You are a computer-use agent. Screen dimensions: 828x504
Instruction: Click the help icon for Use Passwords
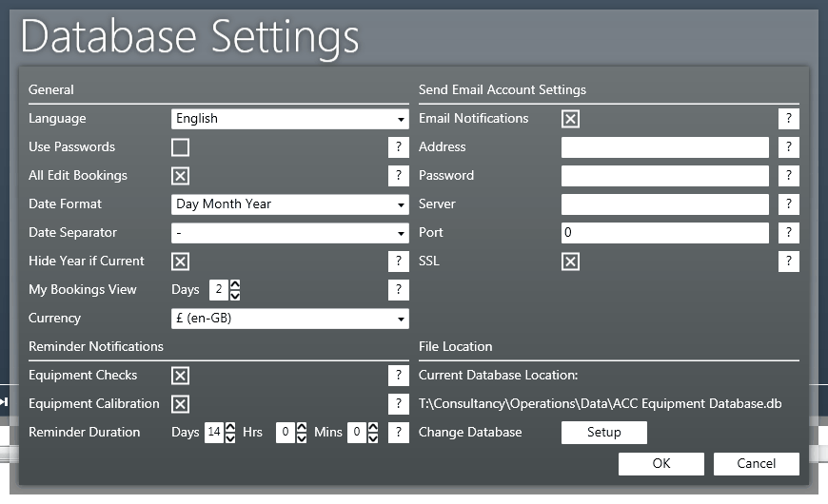click(x=399, y=147)
